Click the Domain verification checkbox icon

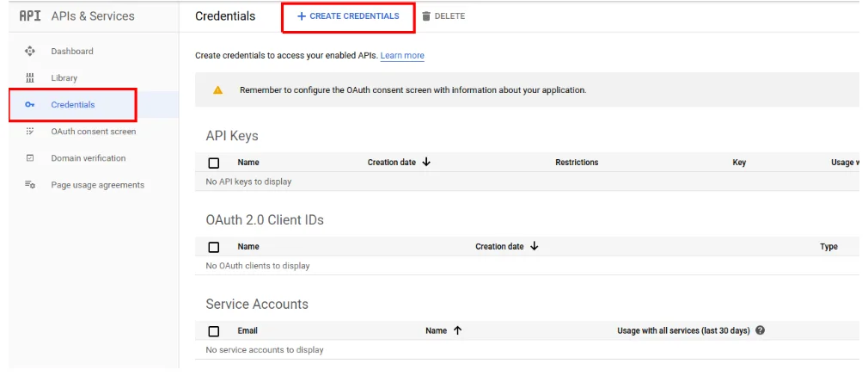[x=30, y=158]
